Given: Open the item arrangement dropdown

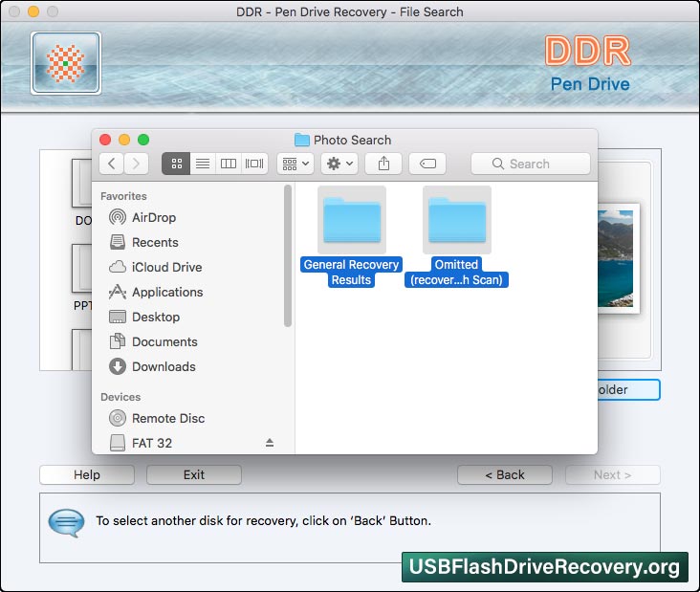Looking at the screenshot, I should [x=295, y=164].
